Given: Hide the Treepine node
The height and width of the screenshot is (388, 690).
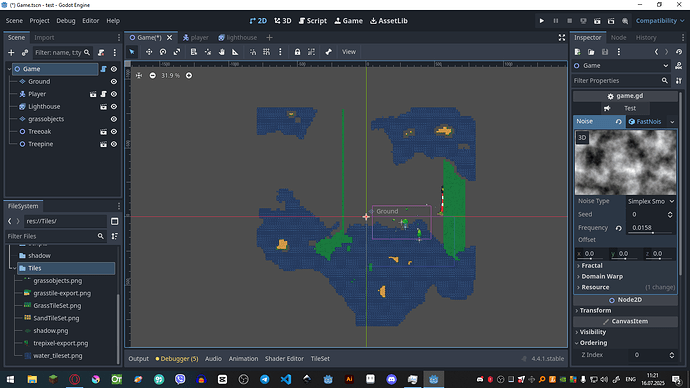Looking at the screenshot, I should [114, 144].
